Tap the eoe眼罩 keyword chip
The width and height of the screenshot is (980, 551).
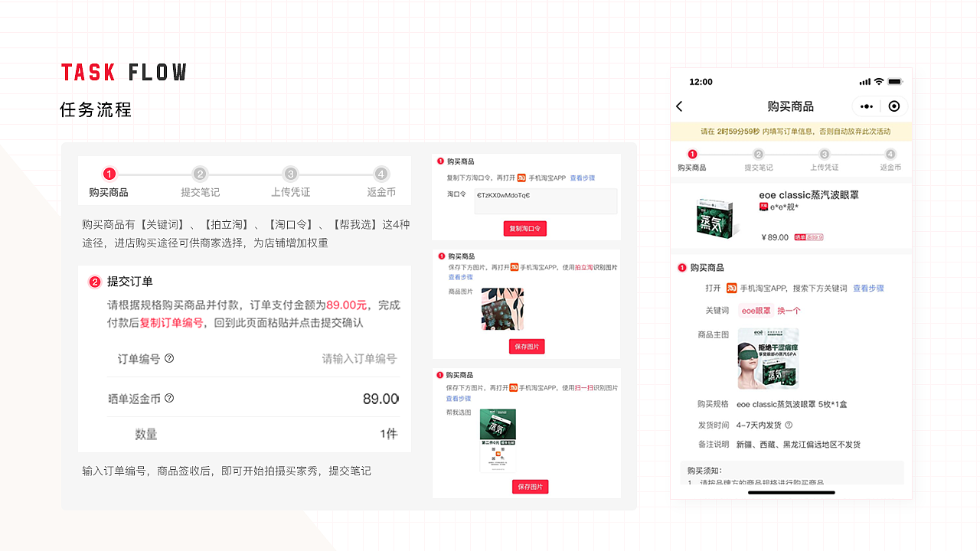[756, 311]
